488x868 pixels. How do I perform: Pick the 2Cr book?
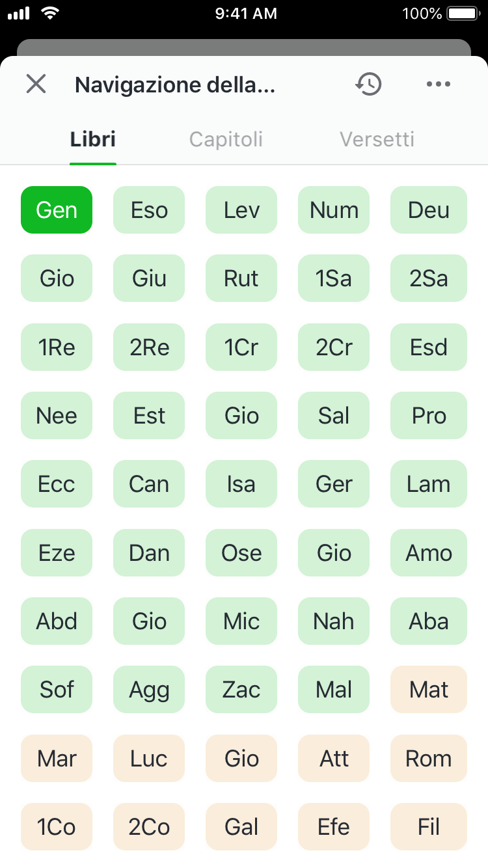334,347
